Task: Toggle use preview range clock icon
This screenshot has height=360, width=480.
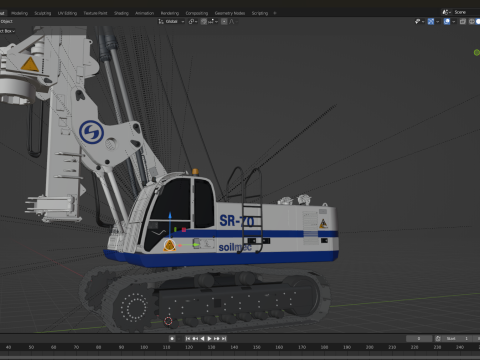Action: (x=438, y=339)
